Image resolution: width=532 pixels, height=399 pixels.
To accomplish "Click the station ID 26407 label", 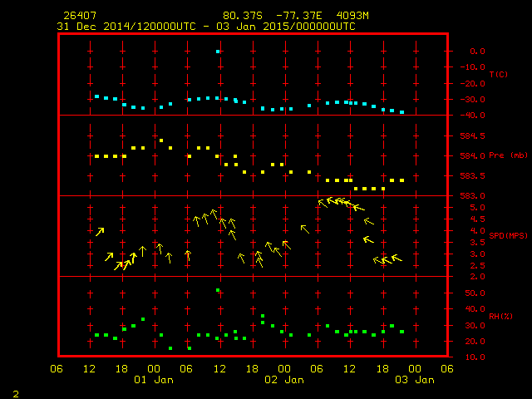I will pyautogui.click(x=75, y=15).
